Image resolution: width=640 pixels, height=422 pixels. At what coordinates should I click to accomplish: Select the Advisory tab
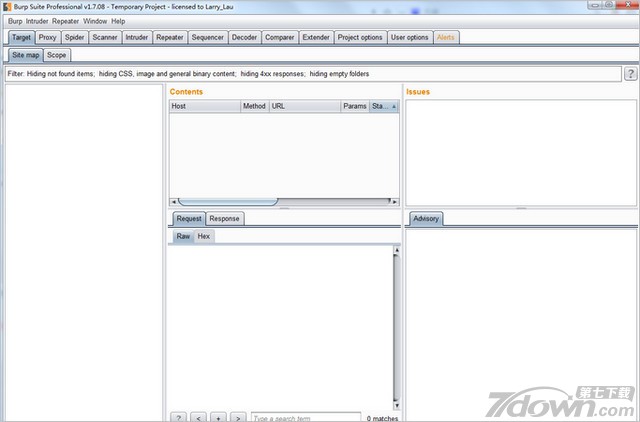point(426,219)
